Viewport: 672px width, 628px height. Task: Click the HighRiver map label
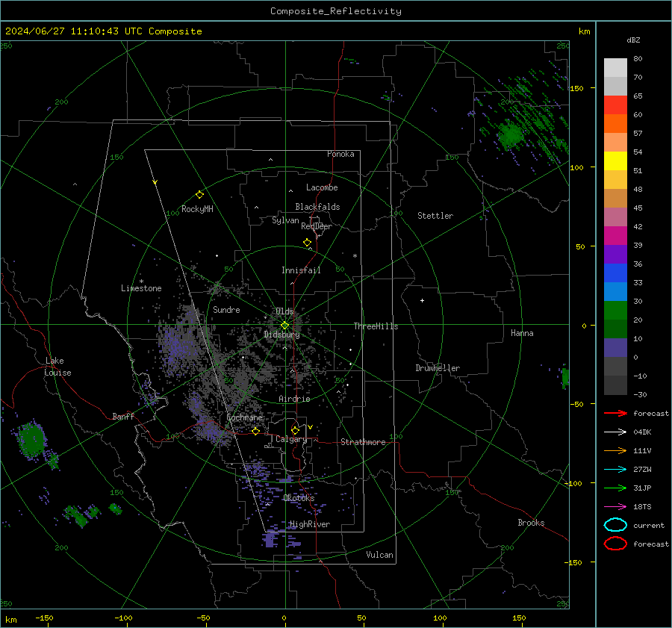click(310, 524)
